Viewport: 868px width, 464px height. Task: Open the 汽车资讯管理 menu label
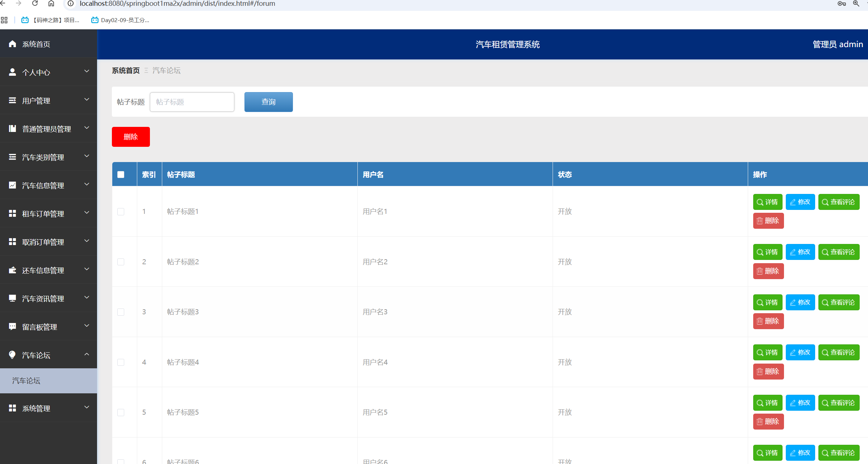(x=43, y=299)
